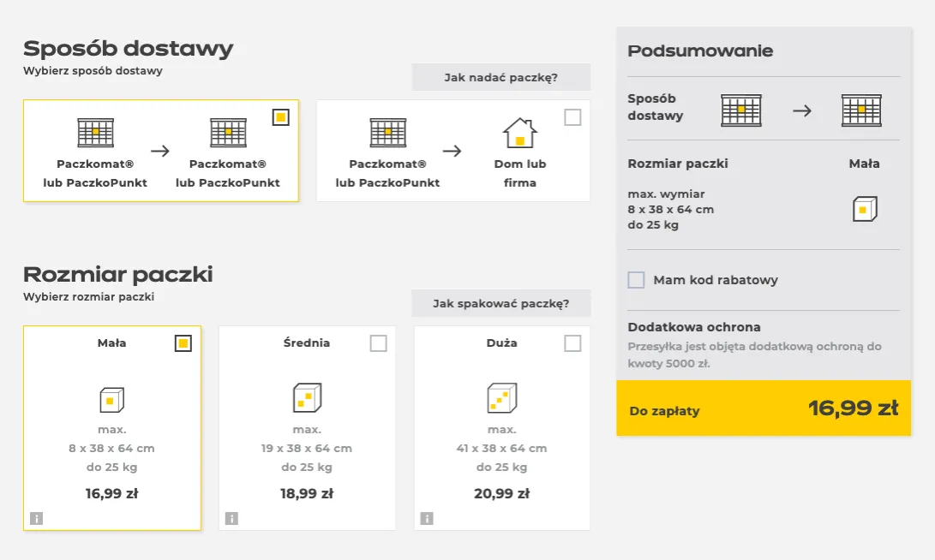Open the info icon on the Duża card
935x560 pixels.
click(x=425, y=517)
